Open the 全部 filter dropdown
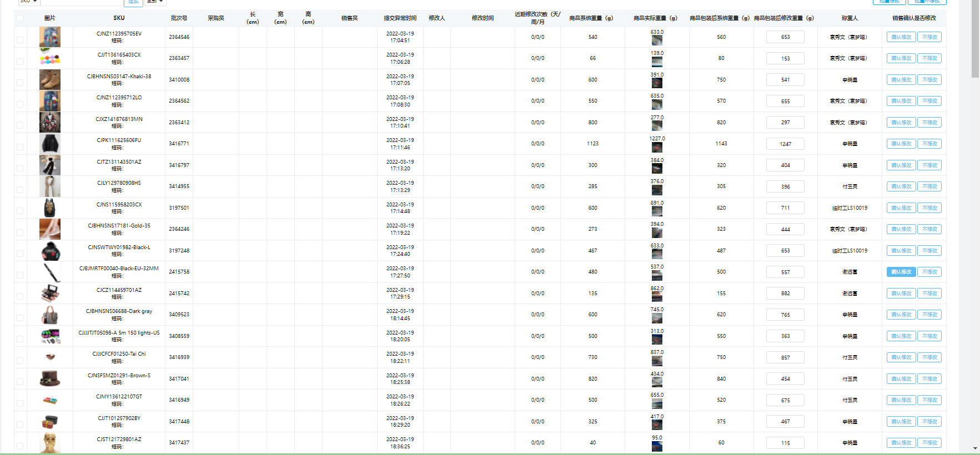This screenshot has height=455, width=980. 155,2
